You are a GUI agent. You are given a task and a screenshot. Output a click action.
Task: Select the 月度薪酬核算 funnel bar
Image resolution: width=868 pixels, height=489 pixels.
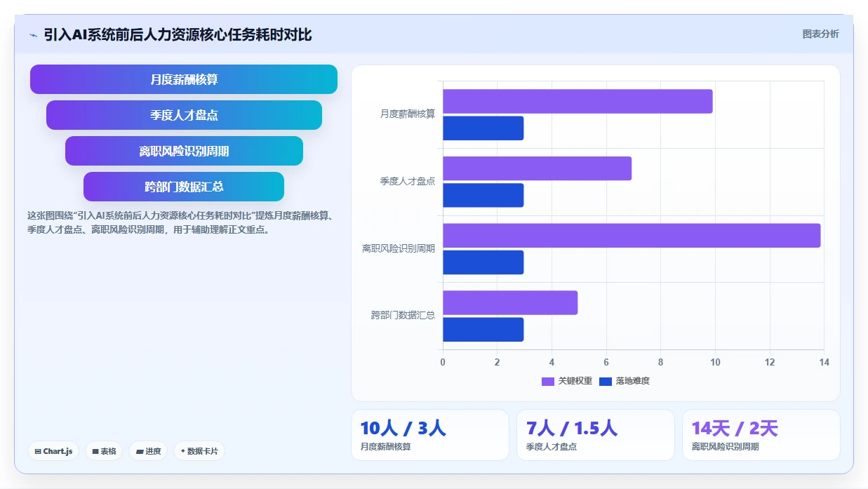pyautogui.click(x=184, y=79)
